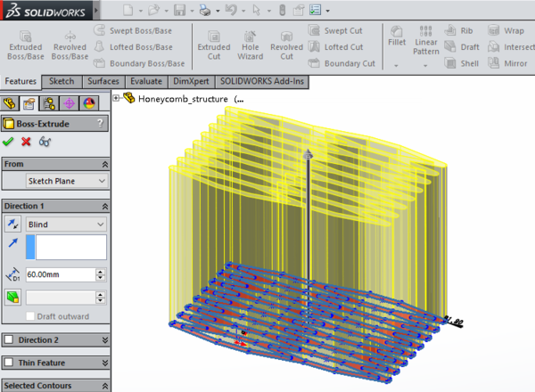The height and width of the screenshot is (392, 535).
Task: Open the Linear Pattern dropdown arrow
Action: tap(425, 65)
